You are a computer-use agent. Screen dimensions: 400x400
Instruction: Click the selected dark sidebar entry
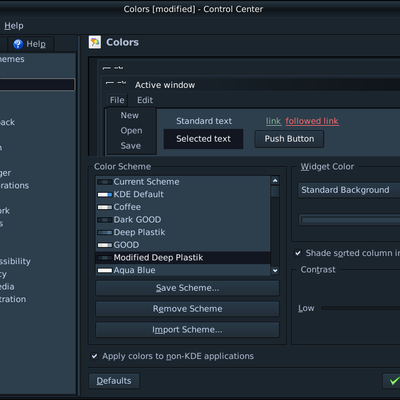(37, 84)
